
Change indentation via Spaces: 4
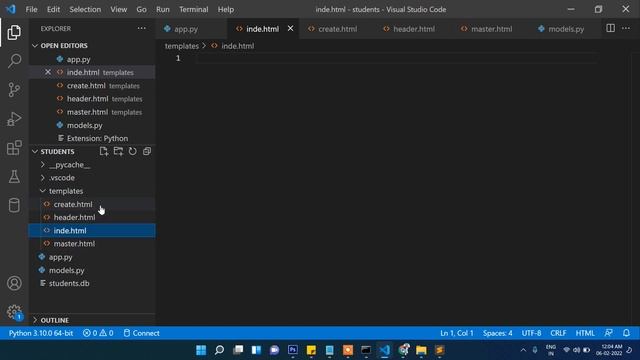(x=498, y=333)
